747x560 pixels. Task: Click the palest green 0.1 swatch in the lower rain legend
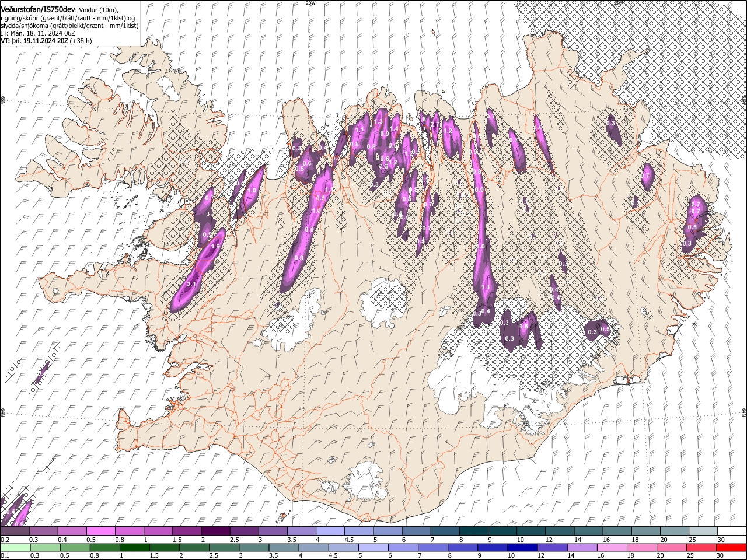(x=15, y=547)
